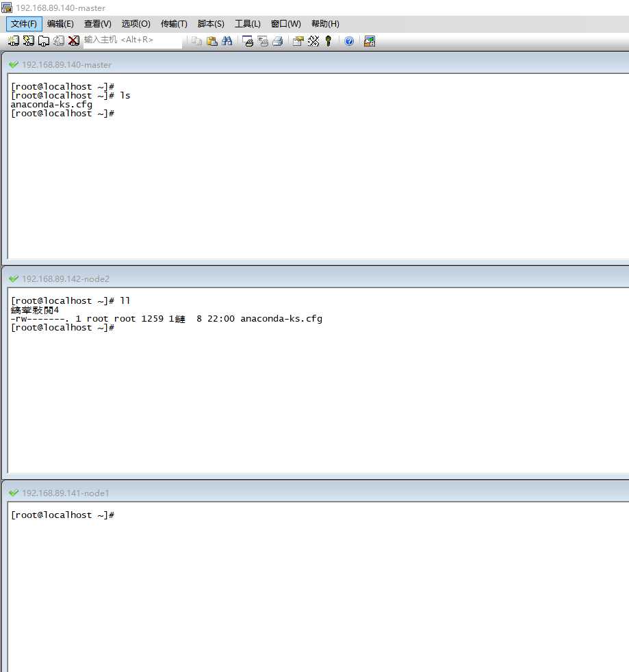Open the 传输(T) menu
This screenshot has height=672, width=629.
(x=174, y=23)
